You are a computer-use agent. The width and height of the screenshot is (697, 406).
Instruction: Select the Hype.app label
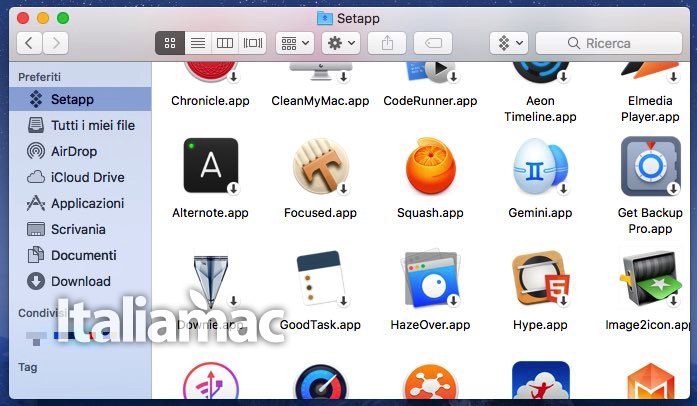click(x=540, y=325)
